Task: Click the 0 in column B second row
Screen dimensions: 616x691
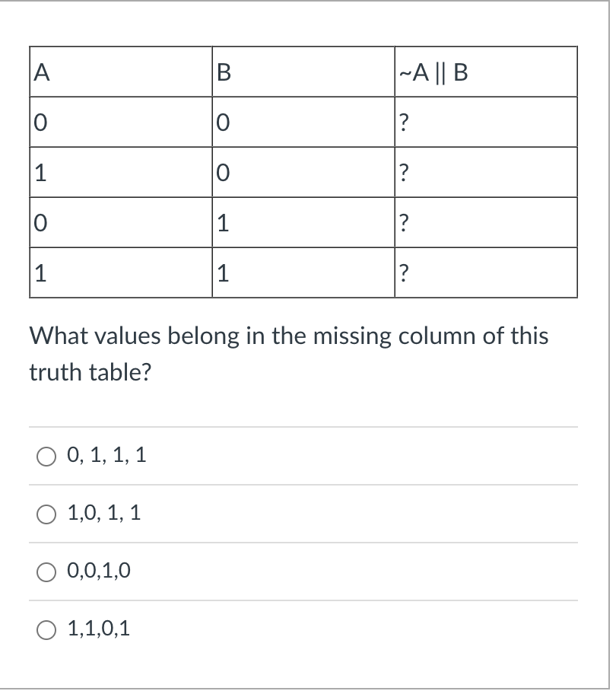Action: [221, 171]
